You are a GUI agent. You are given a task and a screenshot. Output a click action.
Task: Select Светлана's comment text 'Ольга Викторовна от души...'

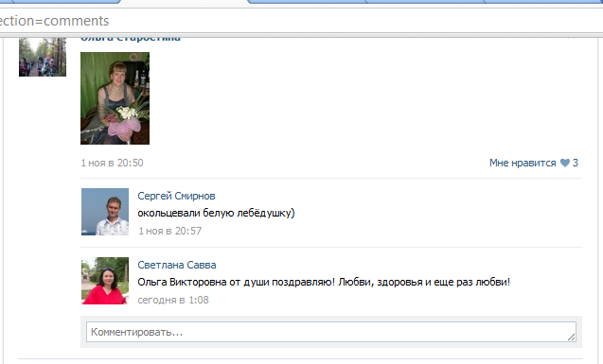click(324, 282)
